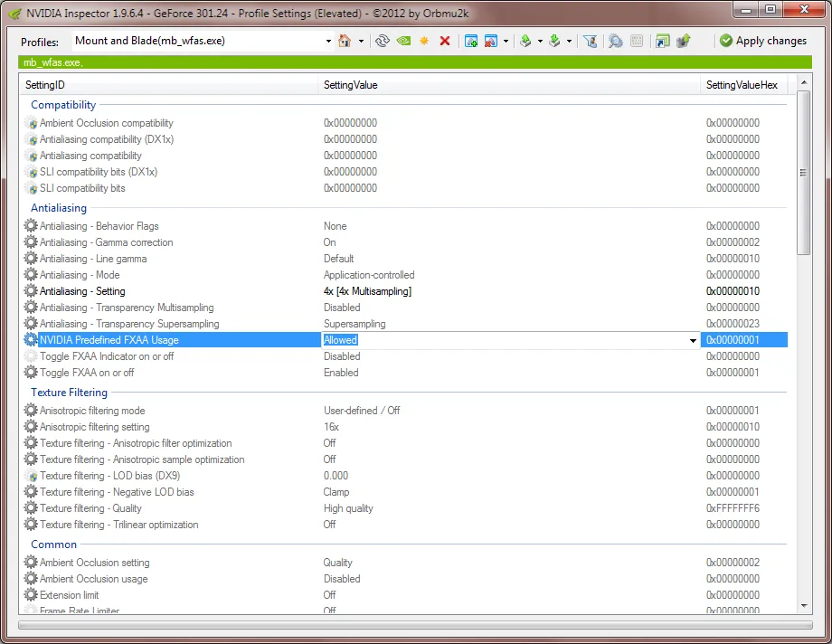Click gear icon beside NVIDIA Predefined FXAA Usage

31,340
